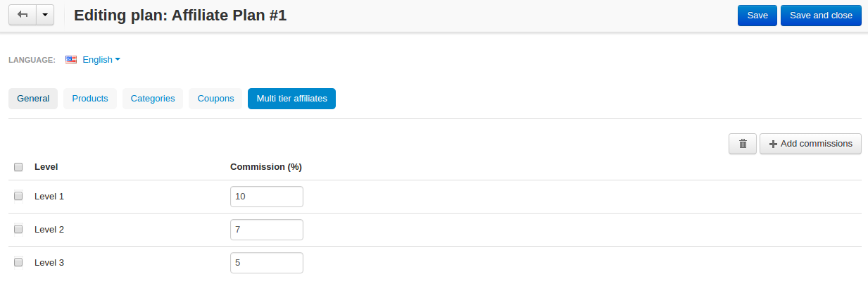The width and height of the screenshot is (868, 284).
Task: Open the Categories tab
Action: click(x=153, y=99)
